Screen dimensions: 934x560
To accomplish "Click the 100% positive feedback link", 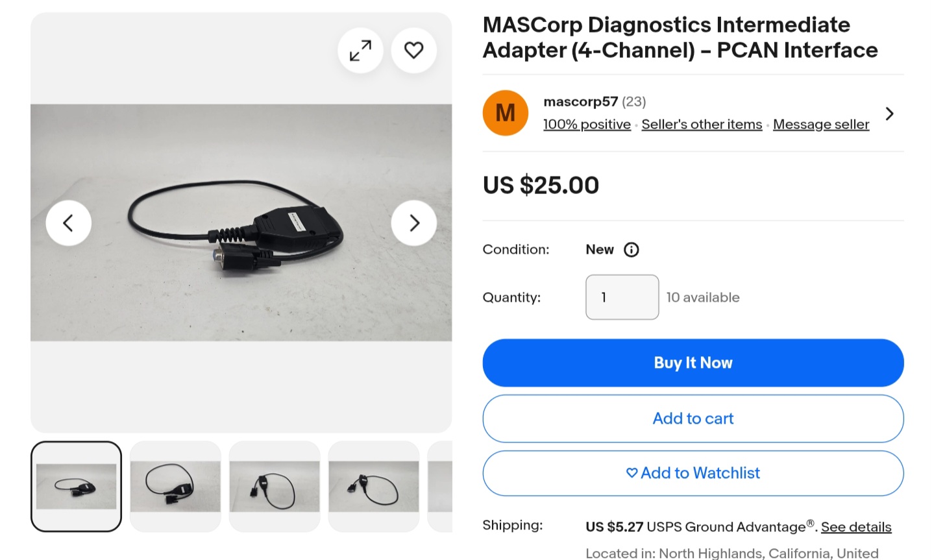I will [x=587, y=124].
